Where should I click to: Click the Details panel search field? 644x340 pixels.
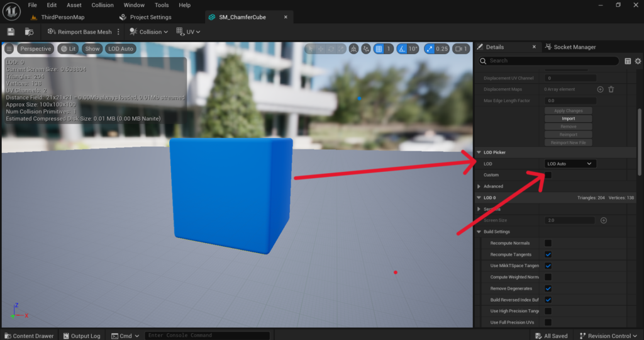548,61
